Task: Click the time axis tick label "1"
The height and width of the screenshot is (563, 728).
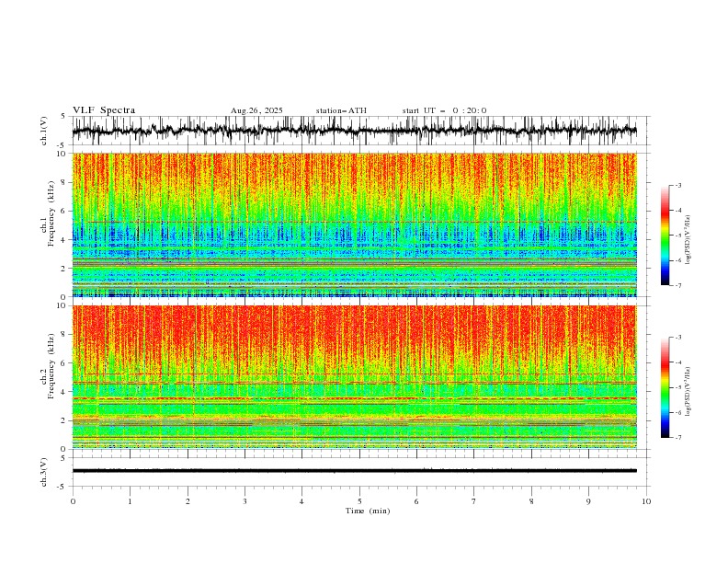Action: coord(130,501)
